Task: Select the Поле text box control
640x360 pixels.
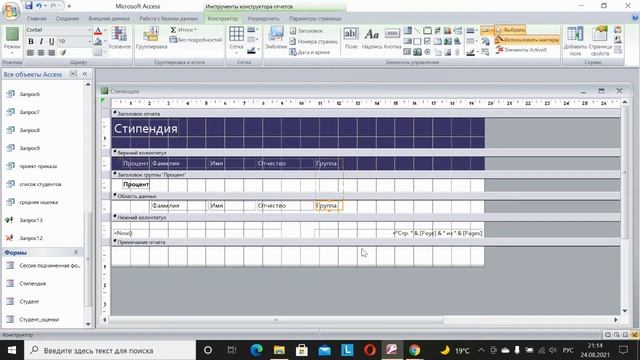Action: click(351, 38)
